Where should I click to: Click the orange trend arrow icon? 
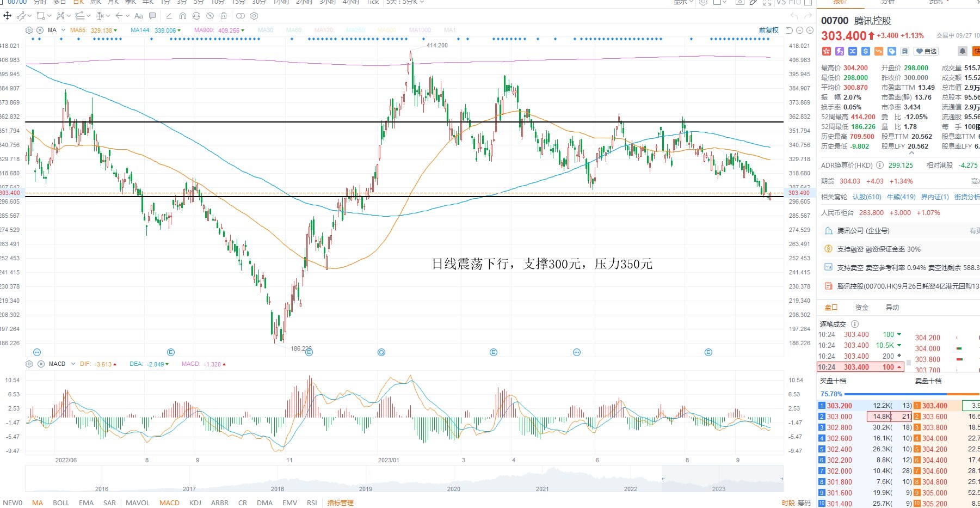point(879,51)
